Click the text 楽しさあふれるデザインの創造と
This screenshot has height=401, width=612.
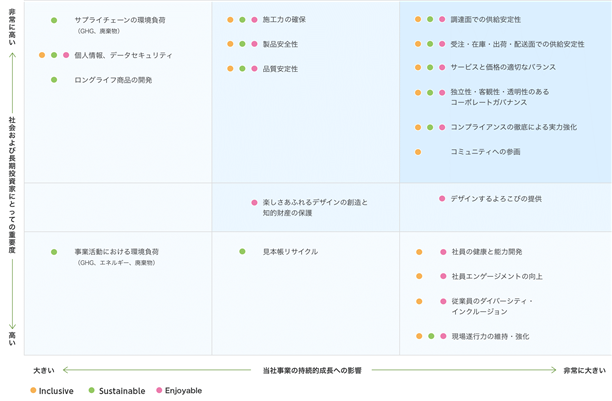click(315, 202)
